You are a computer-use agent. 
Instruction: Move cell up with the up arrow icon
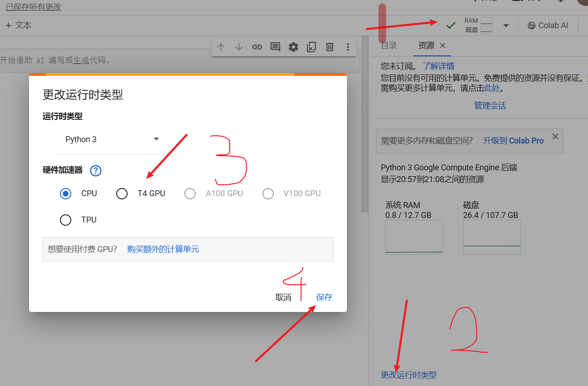pyautogui.click(x=221, y=47)
